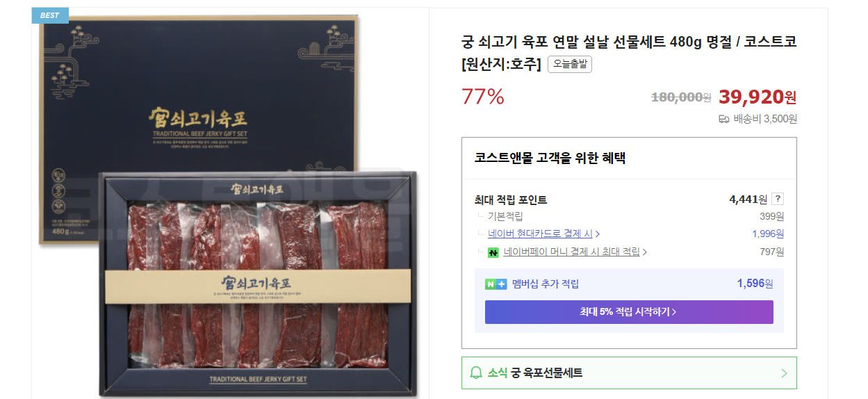Click the 멤버십 추가 적립 label
The width and height of the screenshot is (868, 399).
(546, 284)
